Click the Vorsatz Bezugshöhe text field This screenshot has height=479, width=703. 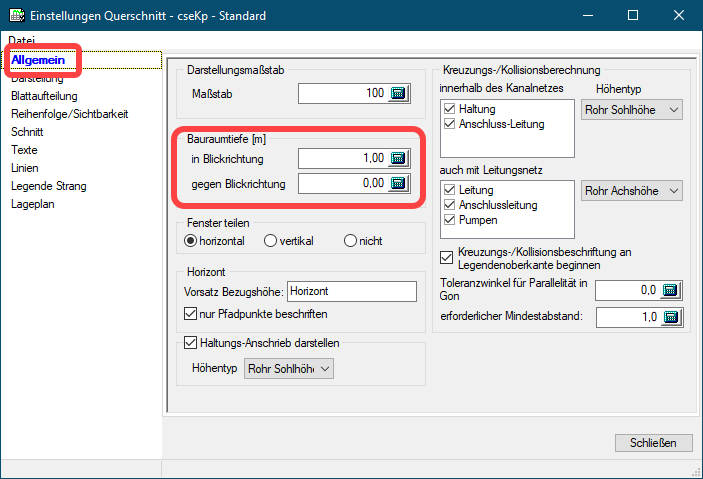350,291
